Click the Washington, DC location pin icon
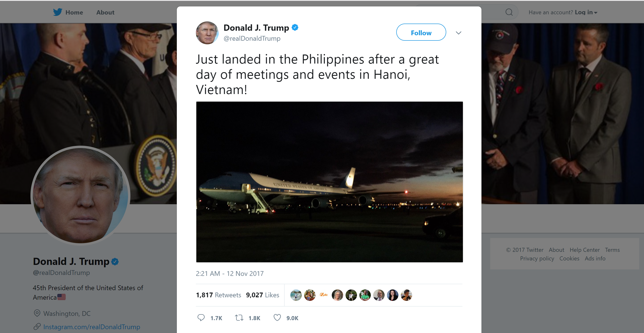This screenshot has height=333, width=644. click(x=37, y=313)
